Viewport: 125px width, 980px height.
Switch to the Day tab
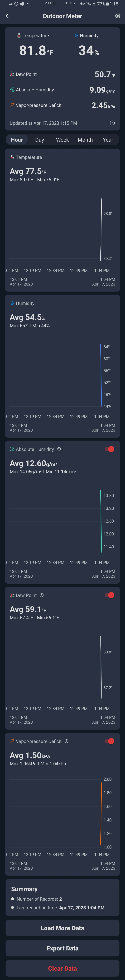pyautogui.click(x=39, y=140)
